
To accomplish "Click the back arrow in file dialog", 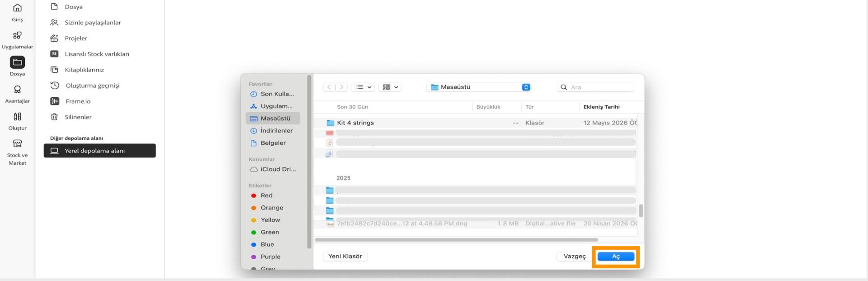I will [x=329, y=87].
